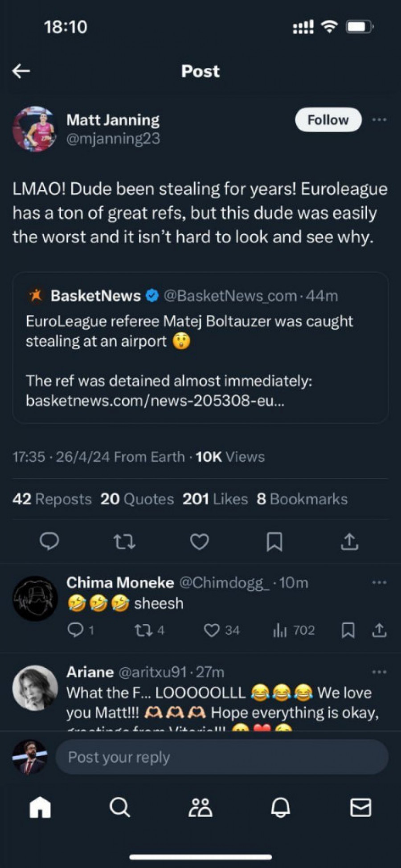Image resolution: width=401 pixels, height=868 pixels.
Task: Share the main post
Action: (x=349, y=542)
